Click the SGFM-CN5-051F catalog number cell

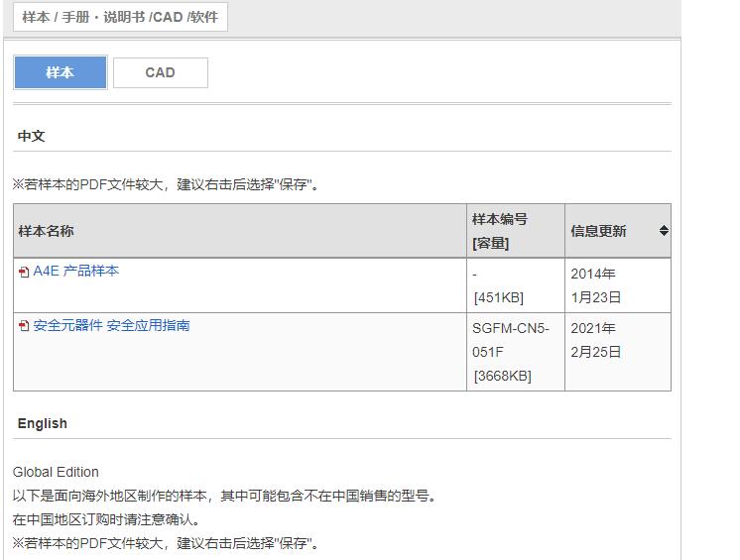click(511, 340)
